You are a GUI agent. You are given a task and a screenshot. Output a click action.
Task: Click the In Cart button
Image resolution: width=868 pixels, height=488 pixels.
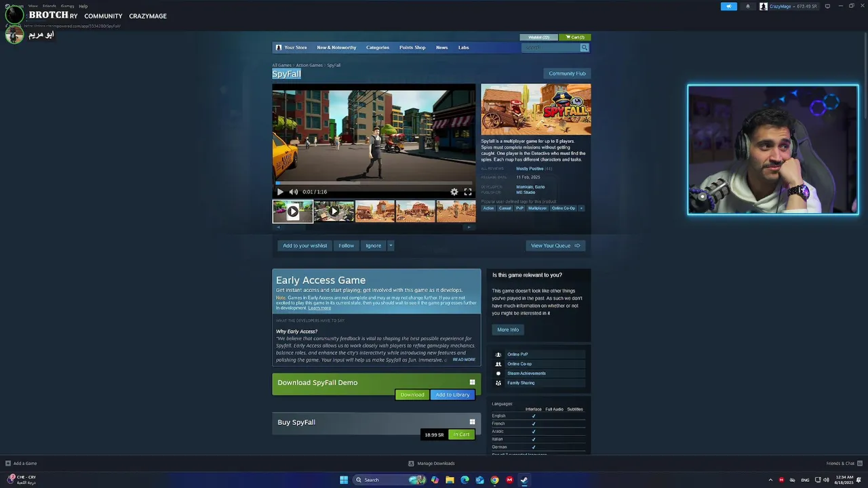461,434
